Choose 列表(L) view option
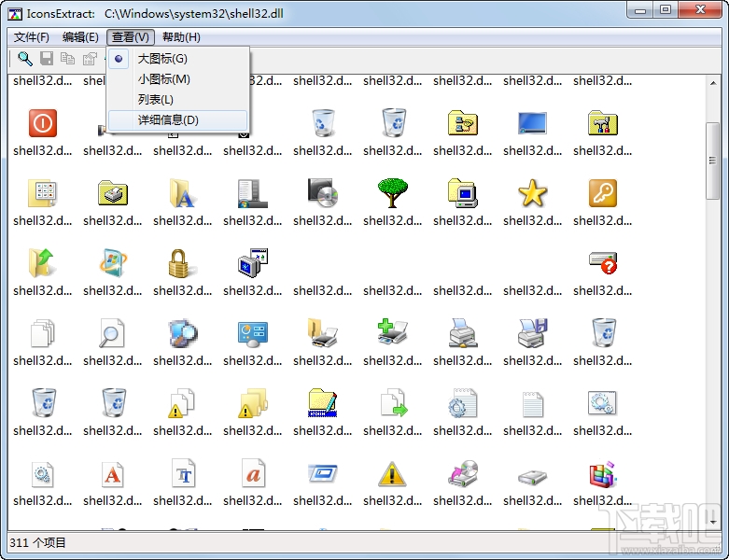Screen dimensions: 729x560 pos(177,100)
